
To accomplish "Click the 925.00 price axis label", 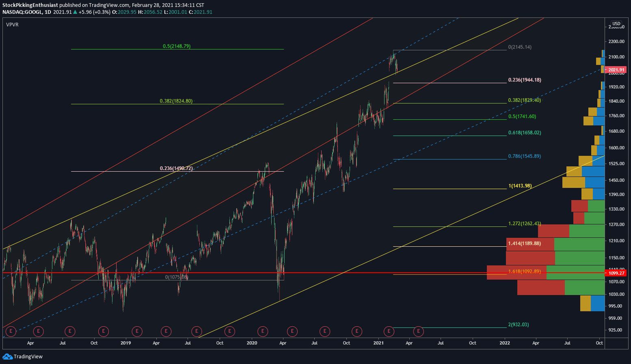I will click(x=615, y=330).
